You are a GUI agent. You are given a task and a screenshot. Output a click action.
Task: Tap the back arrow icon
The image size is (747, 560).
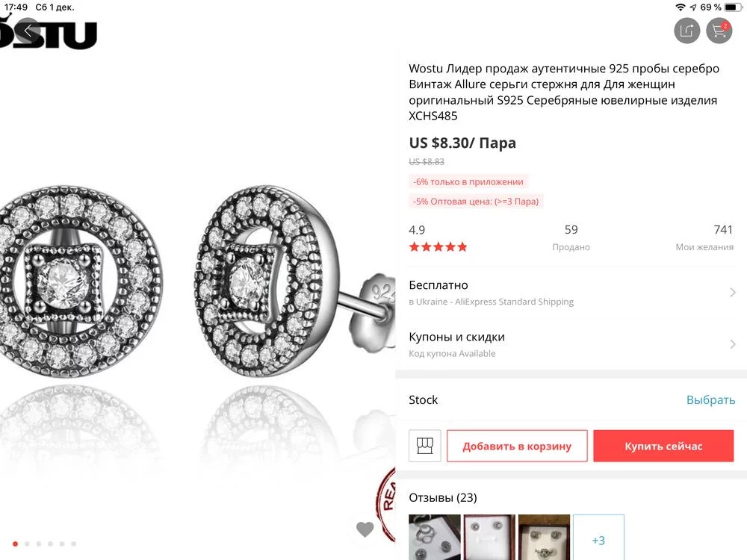28,31
